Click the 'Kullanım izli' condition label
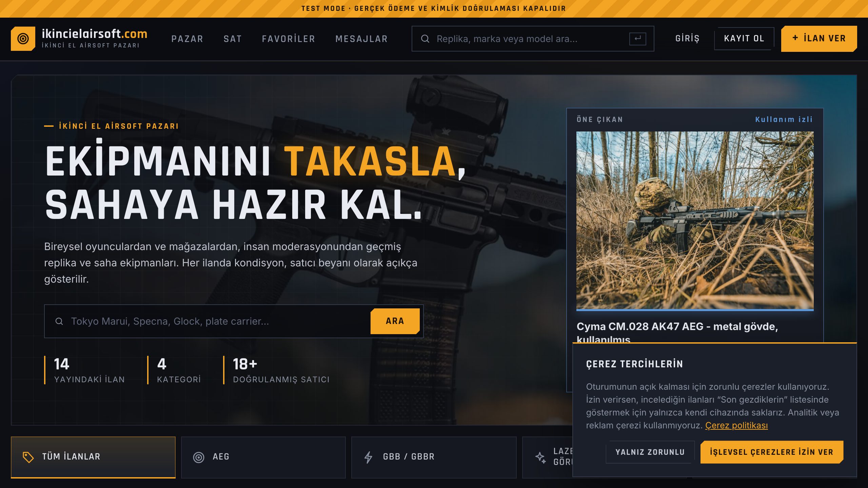 coord(784,119)
